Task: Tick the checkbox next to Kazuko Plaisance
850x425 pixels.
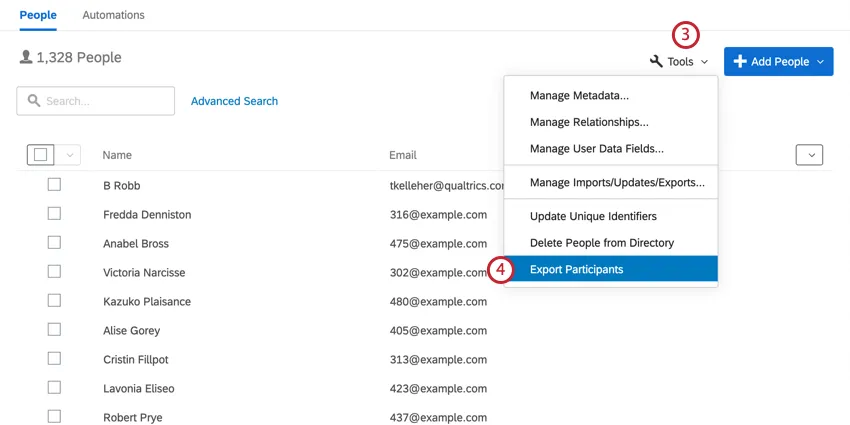Action: 54,301
